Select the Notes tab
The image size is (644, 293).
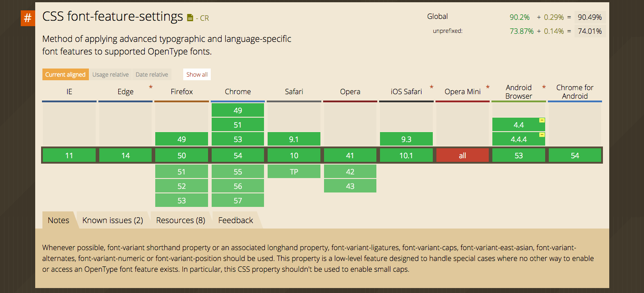59,220
